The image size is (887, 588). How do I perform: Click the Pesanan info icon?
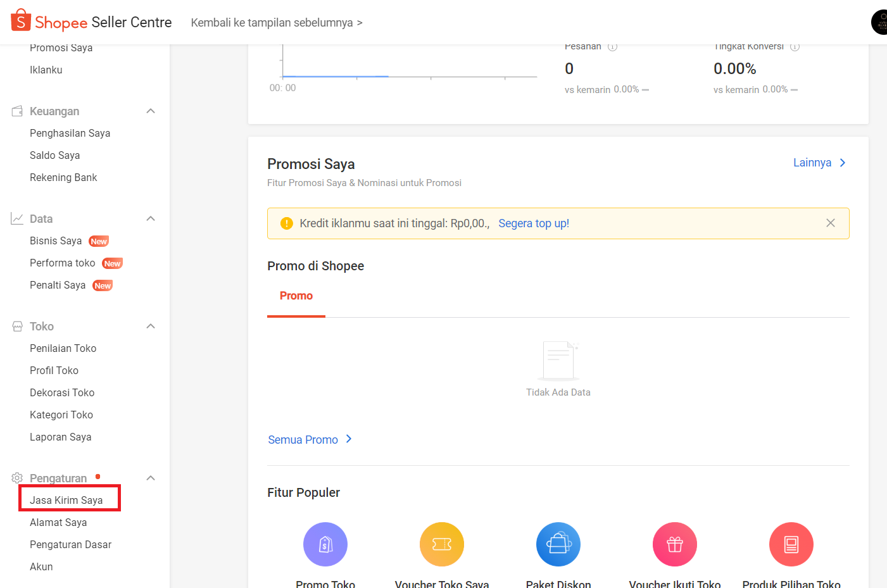pyautogui.click(x=612, y=47)
